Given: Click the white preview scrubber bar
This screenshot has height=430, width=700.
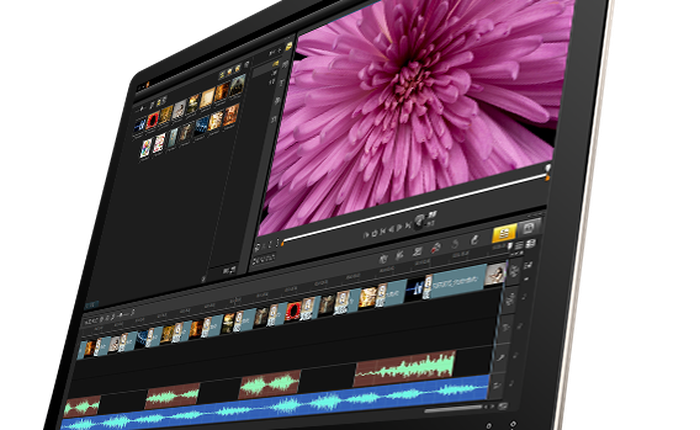Looking at the screenshot, I should [415, 208].
